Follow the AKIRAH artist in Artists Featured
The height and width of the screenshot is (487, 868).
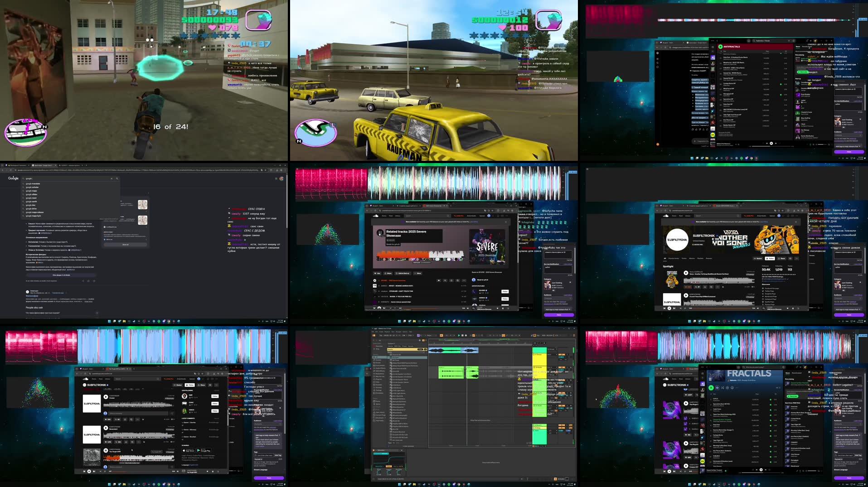pos(505,299)
